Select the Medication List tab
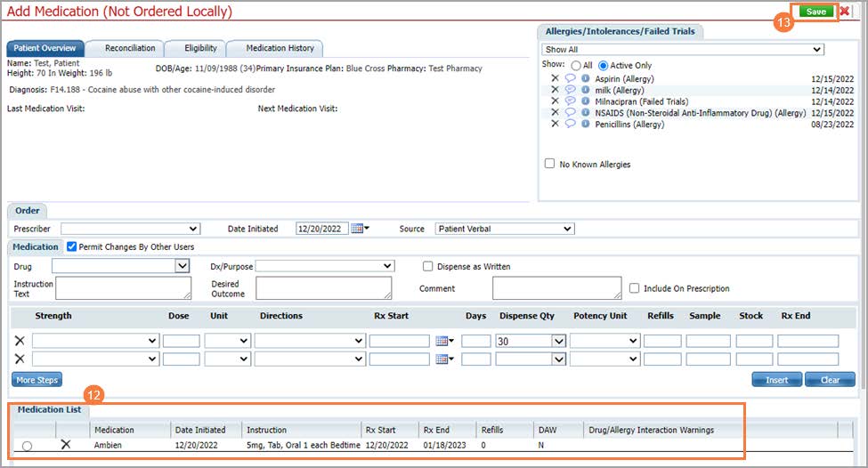The height and width of the screenshot is (468, 868). pos(49,409)
